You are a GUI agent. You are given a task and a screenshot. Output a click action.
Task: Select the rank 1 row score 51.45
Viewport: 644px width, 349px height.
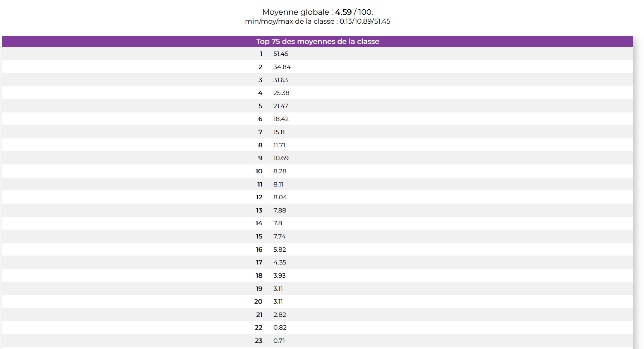pyautogui.click(x=281, y=54)
